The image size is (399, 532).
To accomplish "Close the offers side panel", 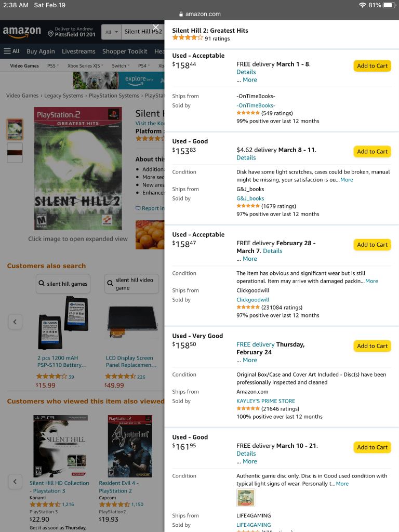I will 156,28.
